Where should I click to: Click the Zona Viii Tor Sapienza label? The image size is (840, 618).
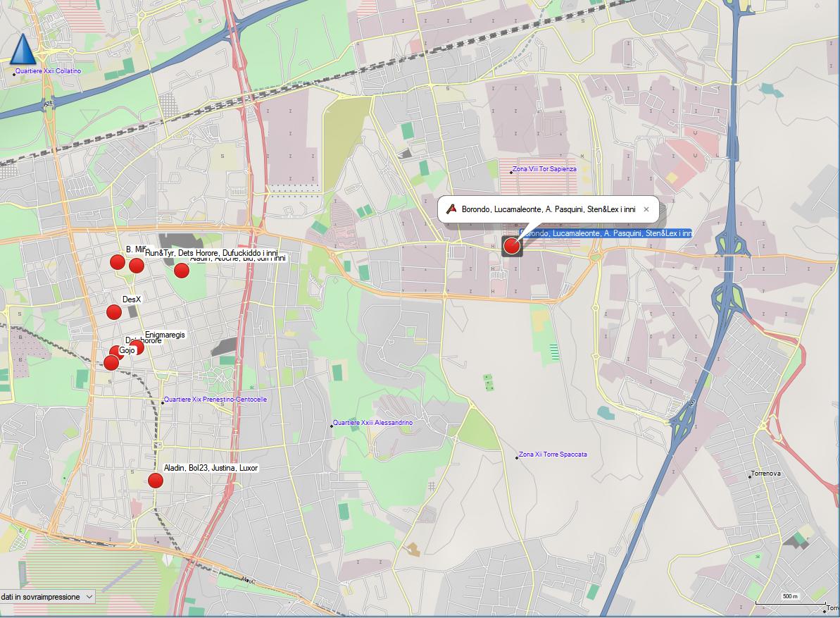(x=544, y=169)
